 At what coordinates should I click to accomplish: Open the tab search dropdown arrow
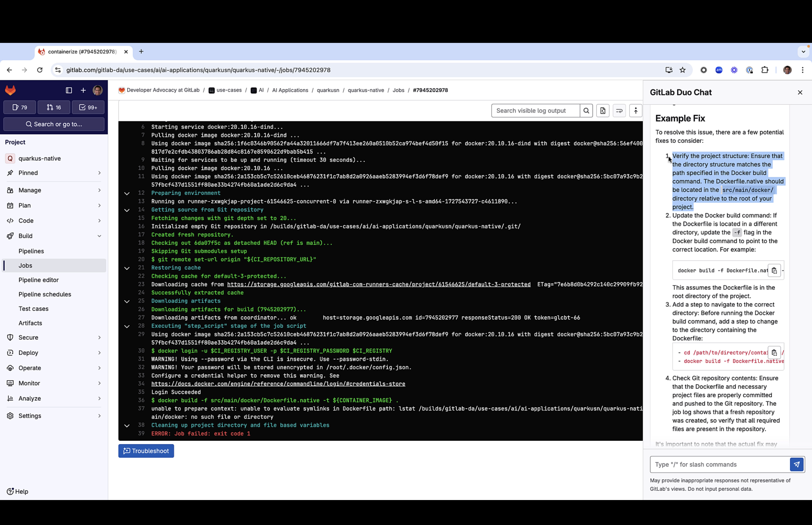[804, 52]
